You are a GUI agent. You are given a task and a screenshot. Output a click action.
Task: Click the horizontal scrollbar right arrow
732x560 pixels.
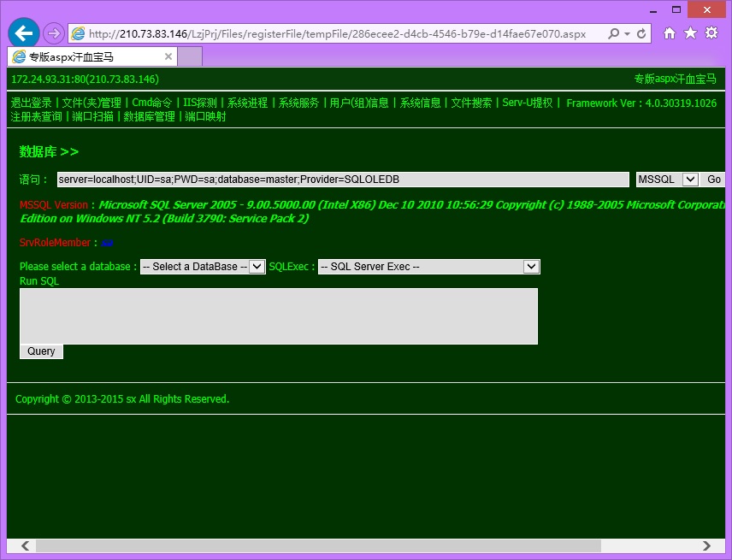[x=707, y=545]
